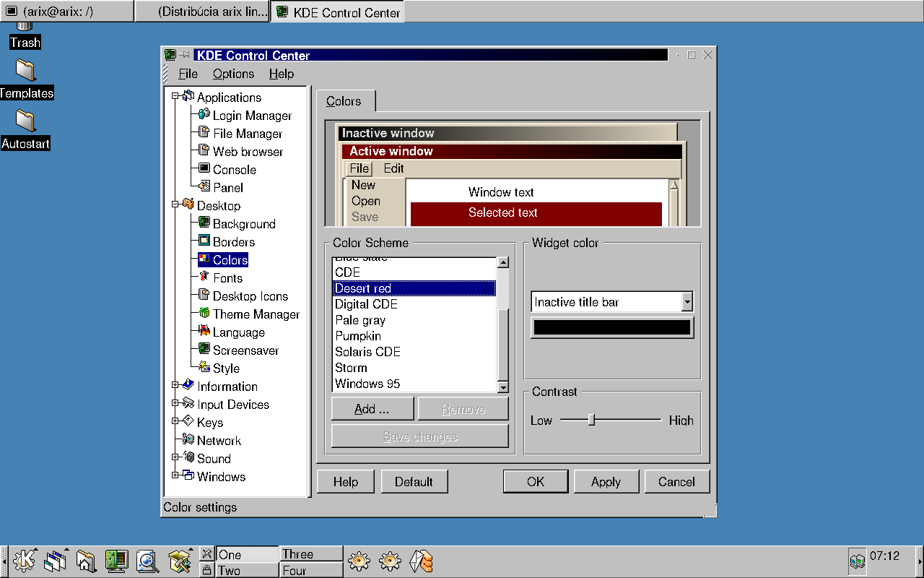Click the Find Files magnifier panel icon
Screen dimensions: 924x578
pyautogui.click(x=147, y=560)
